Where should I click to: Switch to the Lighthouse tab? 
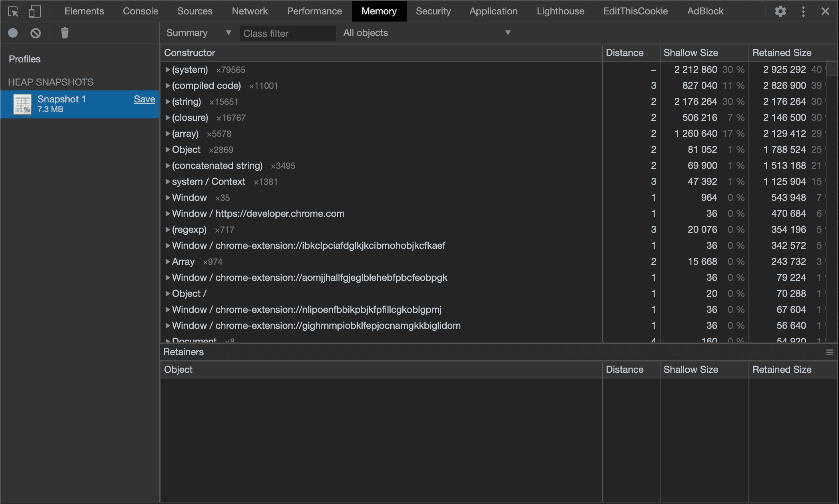[x=560, y=11]
